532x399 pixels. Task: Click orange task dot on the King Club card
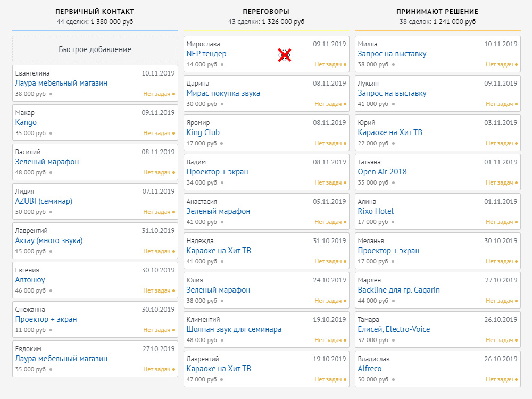(345, 143)
